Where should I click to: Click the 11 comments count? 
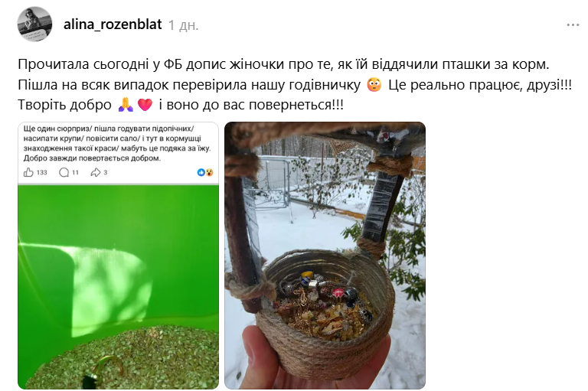pos(75,172)
